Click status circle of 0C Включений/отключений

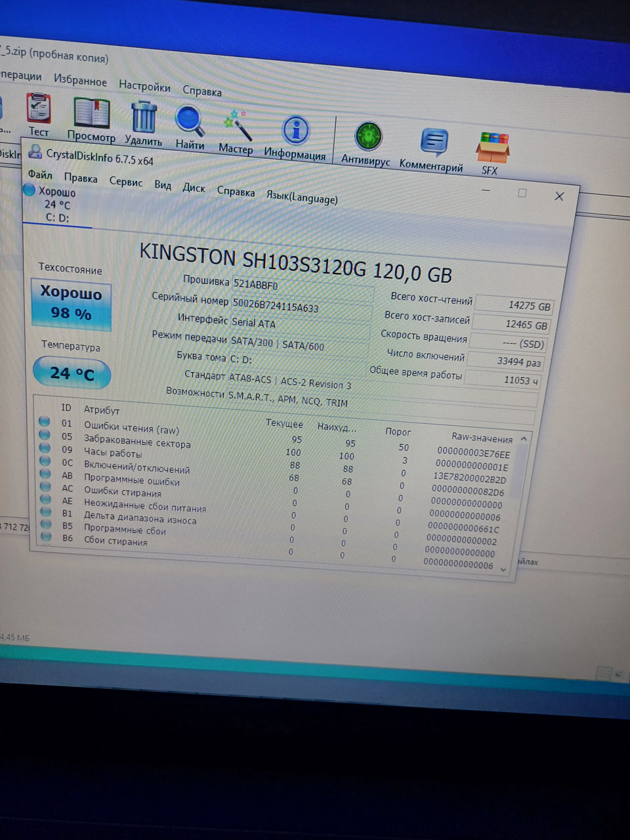(x=45, y=460)
